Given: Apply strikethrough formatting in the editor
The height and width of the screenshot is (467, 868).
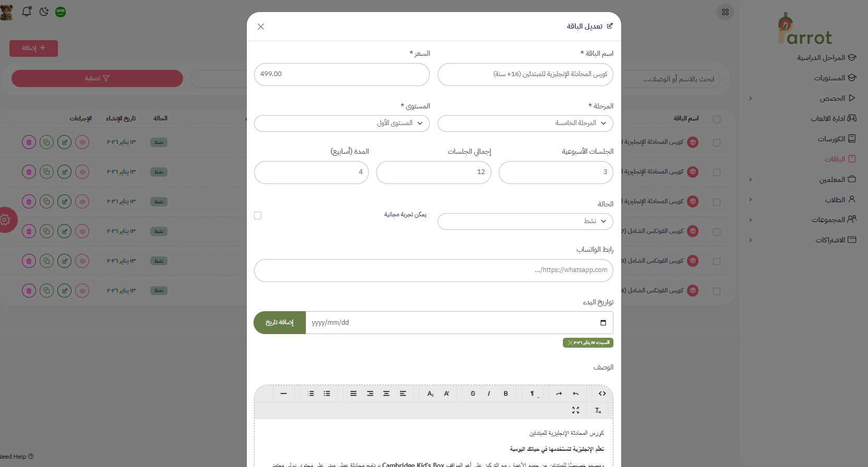Looking at the screenshot, I should 473,394.
